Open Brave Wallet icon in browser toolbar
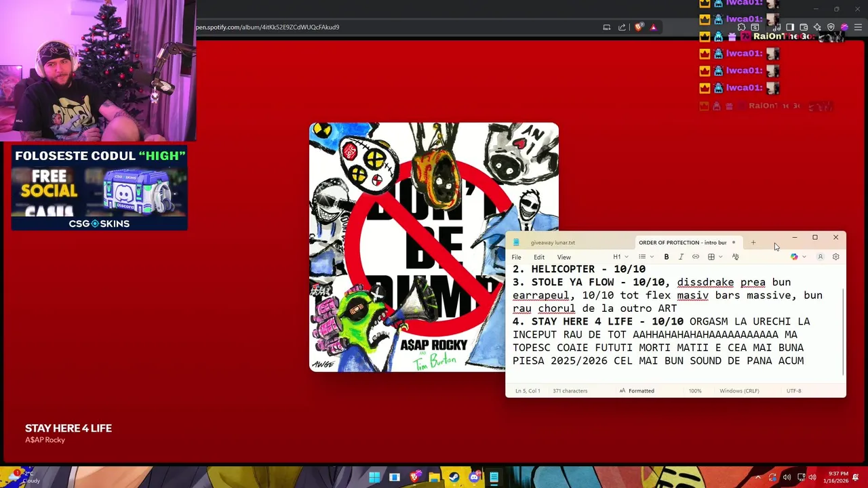 click(x=804, y=27)
